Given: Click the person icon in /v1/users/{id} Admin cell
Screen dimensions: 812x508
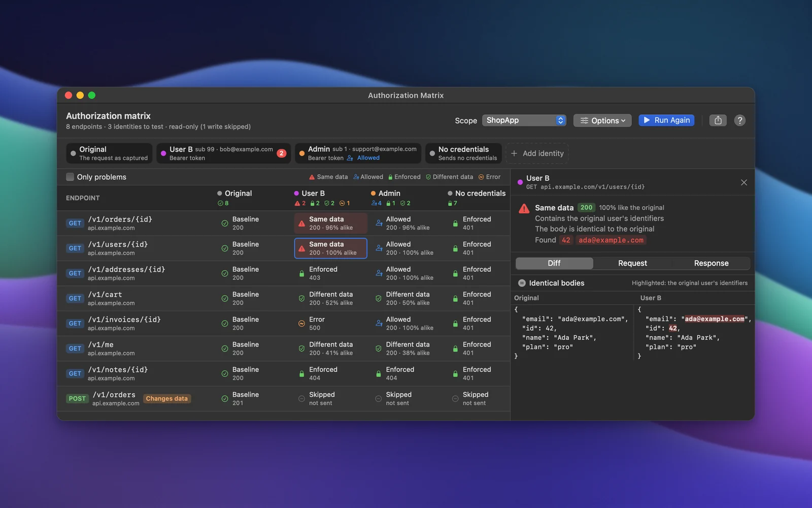Looking at the screenshot, I should pyautogui.click(x=379, y=248).
